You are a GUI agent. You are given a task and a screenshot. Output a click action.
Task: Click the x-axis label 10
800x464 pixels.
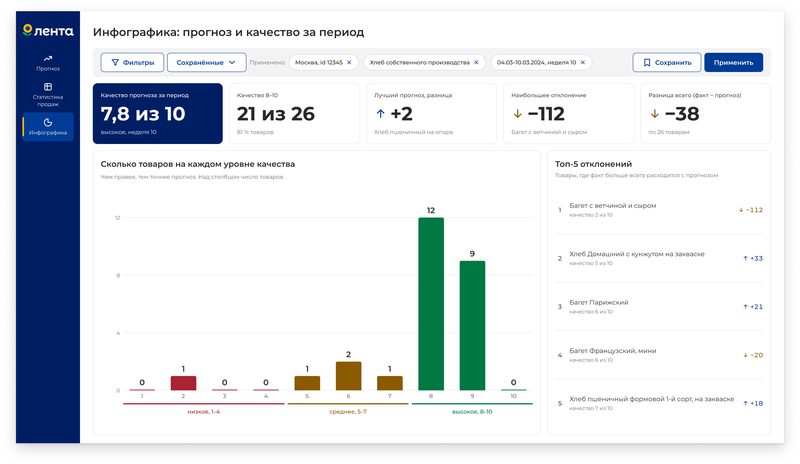point(513,396)
